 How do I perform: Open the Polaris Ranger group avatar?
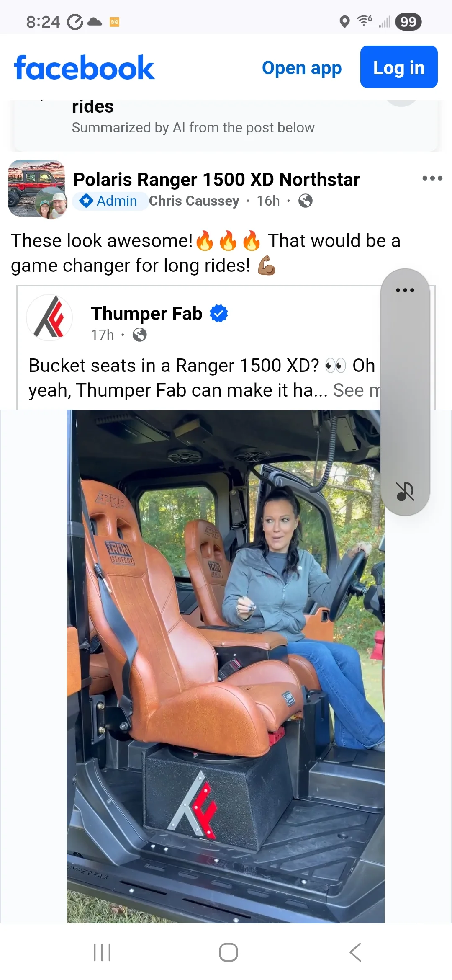click(37, 188)
